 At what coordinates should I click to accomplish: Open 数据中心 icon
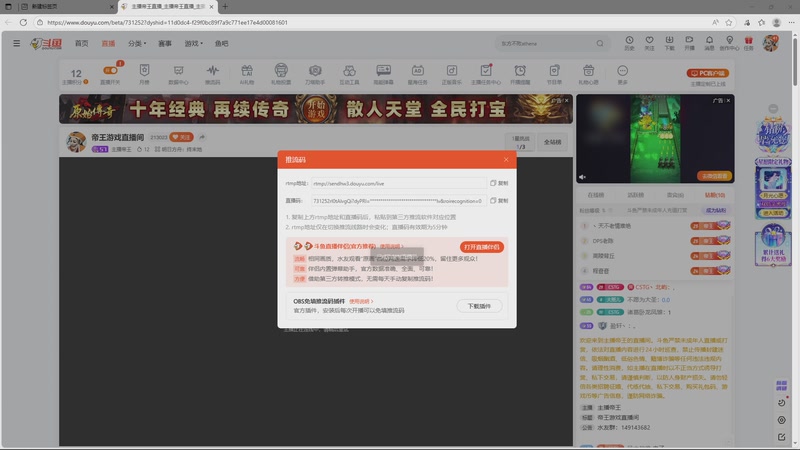pos(178,74)
